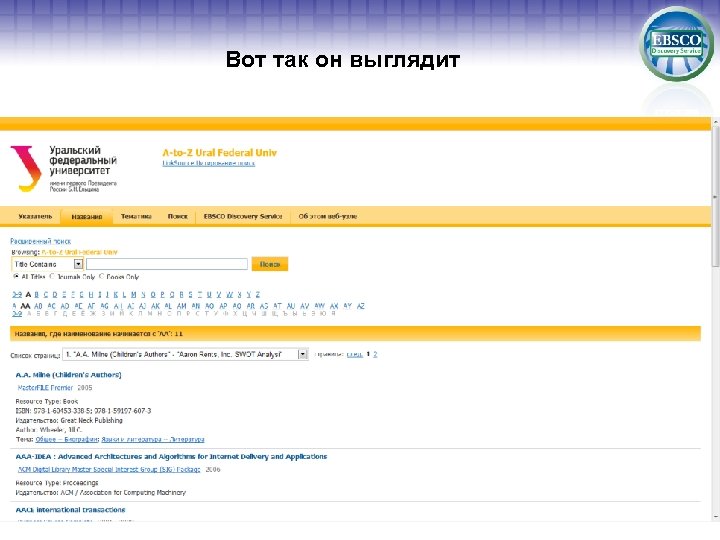Screen dimensions: 720x540
Task: Select the Books Only radio button
Action: click(x=102, y=276)
